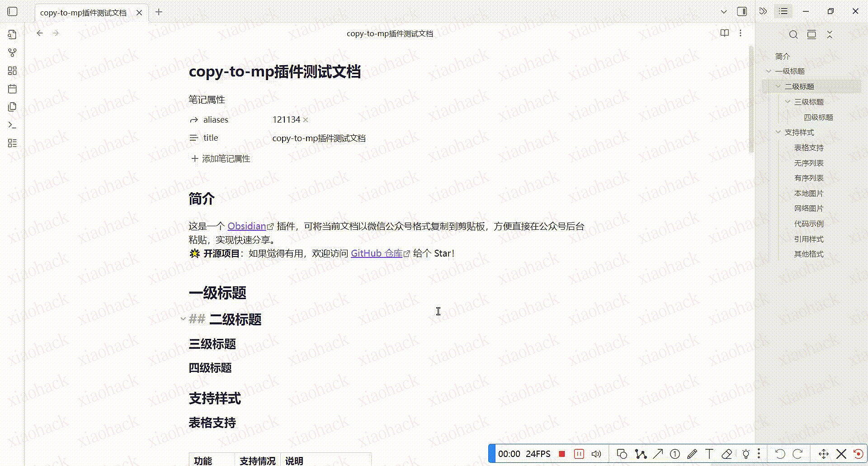Select the pencil drawing tool in recorder toolbar

point(692,453)
